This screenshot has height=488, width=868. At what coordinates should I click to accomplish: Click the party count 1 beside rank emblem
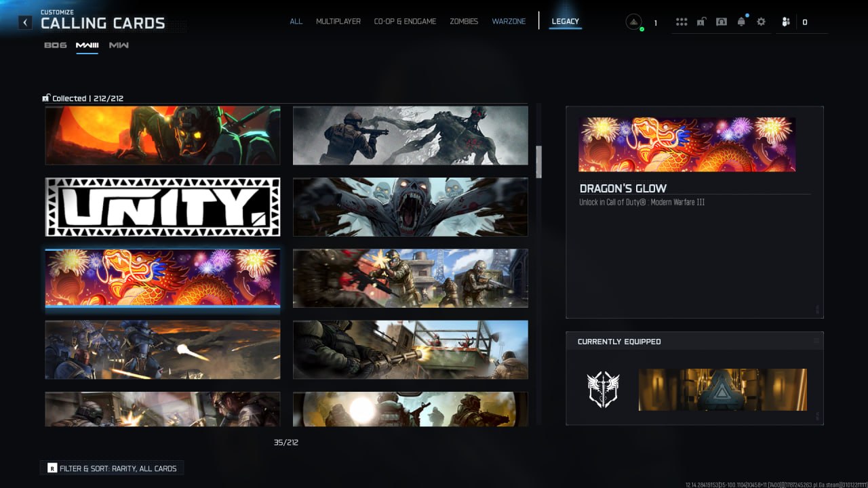655,23
